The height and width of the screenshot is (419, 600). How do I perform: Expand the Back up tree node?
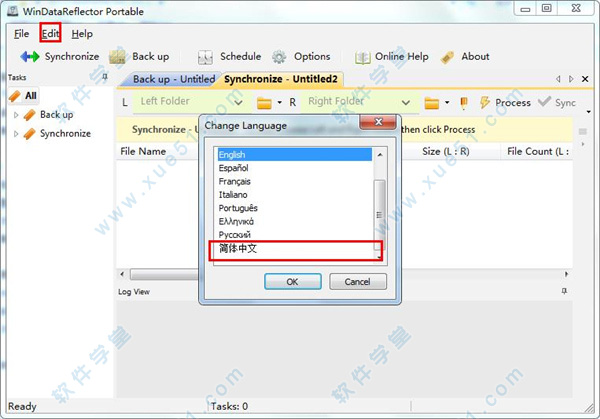[16, 115]
